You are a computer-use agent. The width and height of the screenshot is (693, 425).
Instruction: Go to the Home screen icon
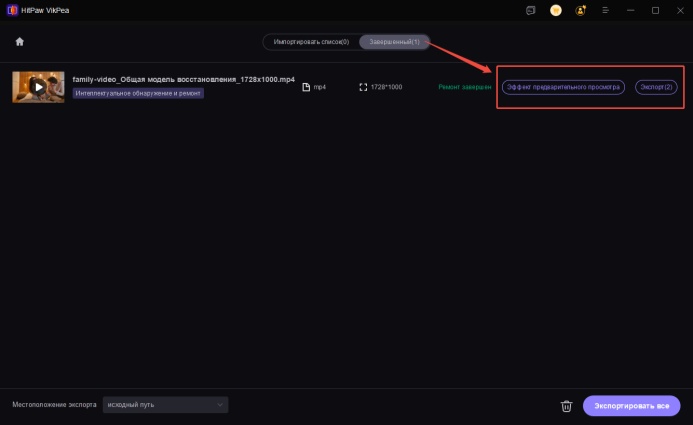click(19, 42)
